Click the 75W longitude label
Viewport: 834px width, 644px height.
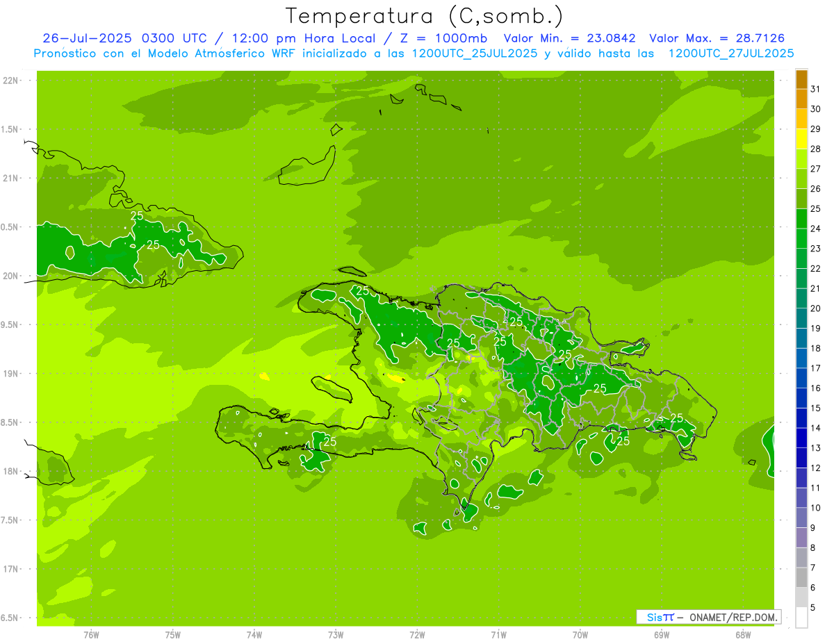[x=173, y=635]
